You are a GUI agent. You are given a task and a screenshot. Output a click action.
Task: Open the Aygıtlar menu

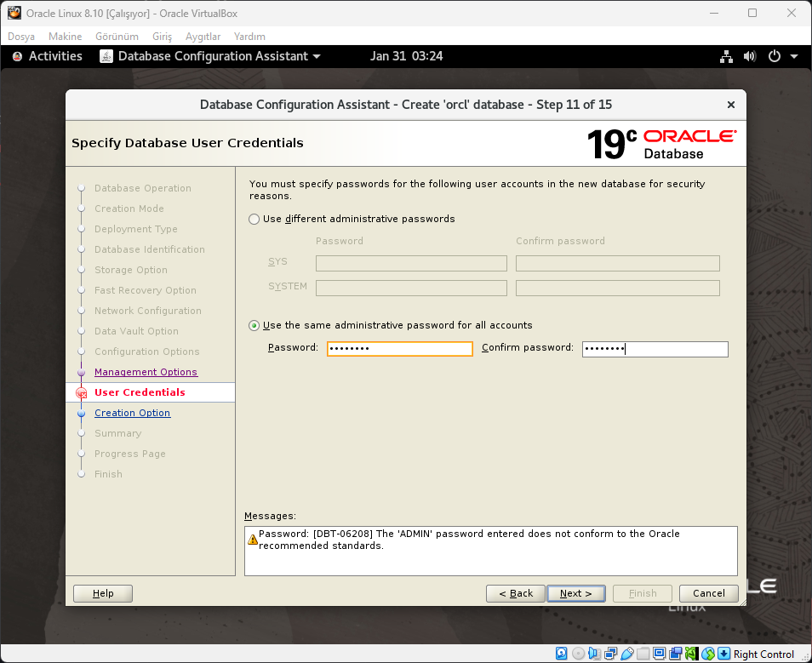(x=203, y=37)
